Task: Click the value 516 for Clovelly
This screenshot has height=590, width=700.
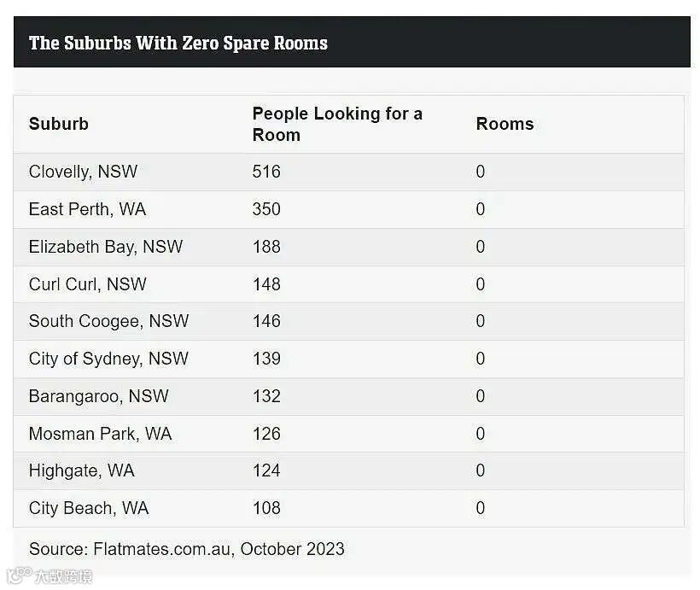Action: (x=266, y=172)
